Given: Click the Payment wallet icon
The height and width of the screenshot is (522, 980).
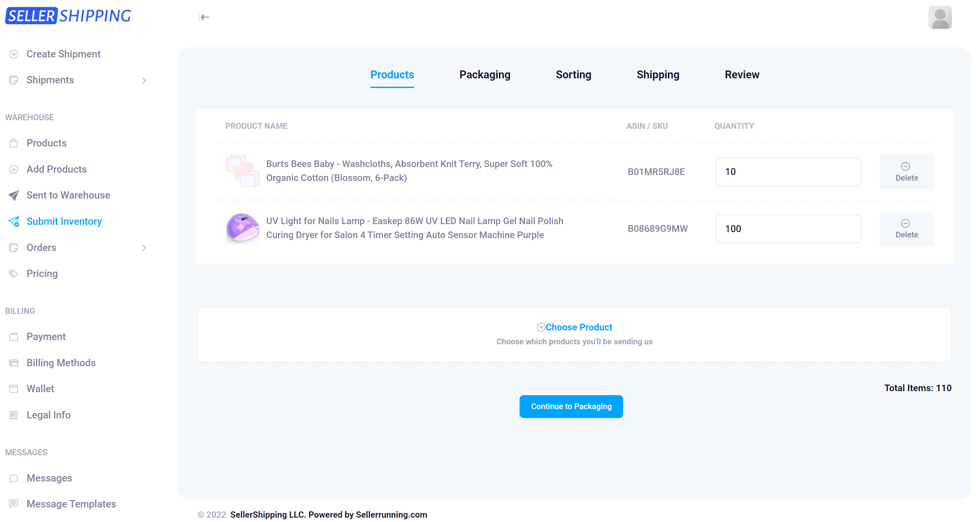Looking at the screenshot, I should click(x=14, y=337).
